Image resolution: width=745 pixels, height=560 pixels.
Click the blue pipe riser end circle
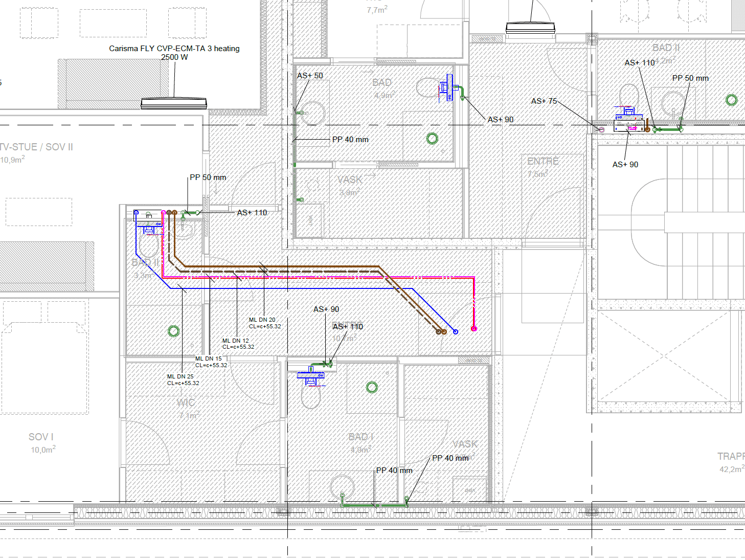pos(456,332)
